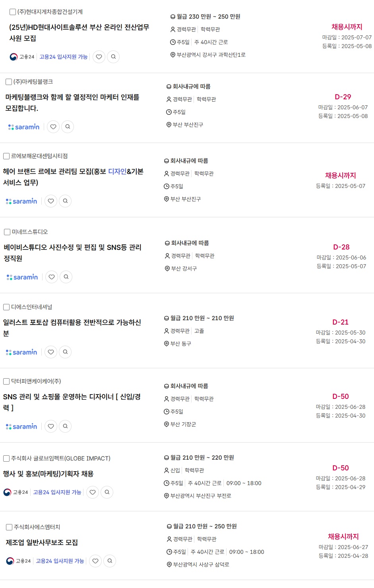This screenshot has width=374, height=588.
Task: Open 제조업 일반사무보조 모집 job title
Action: (42, 543)
